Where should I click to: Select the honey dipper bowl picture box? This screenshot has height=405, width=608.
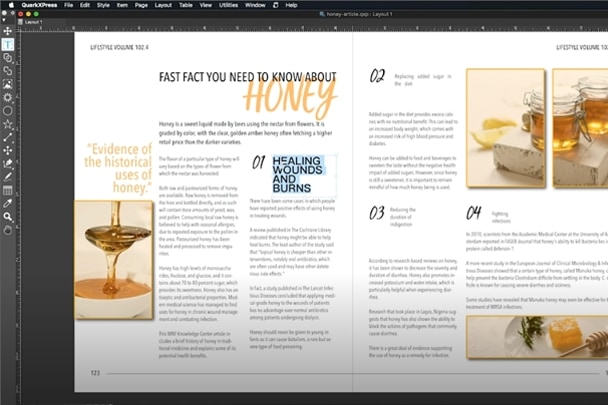114,260
